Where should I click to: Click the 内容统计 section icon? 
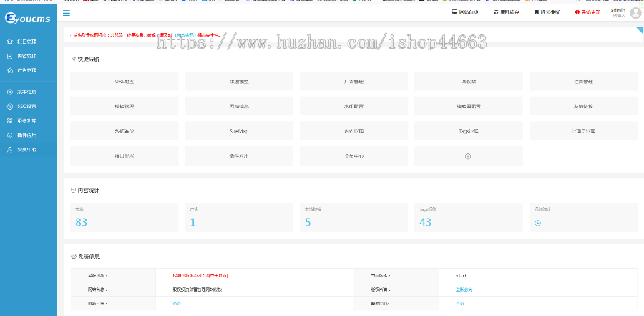click(x=74, y=191)
